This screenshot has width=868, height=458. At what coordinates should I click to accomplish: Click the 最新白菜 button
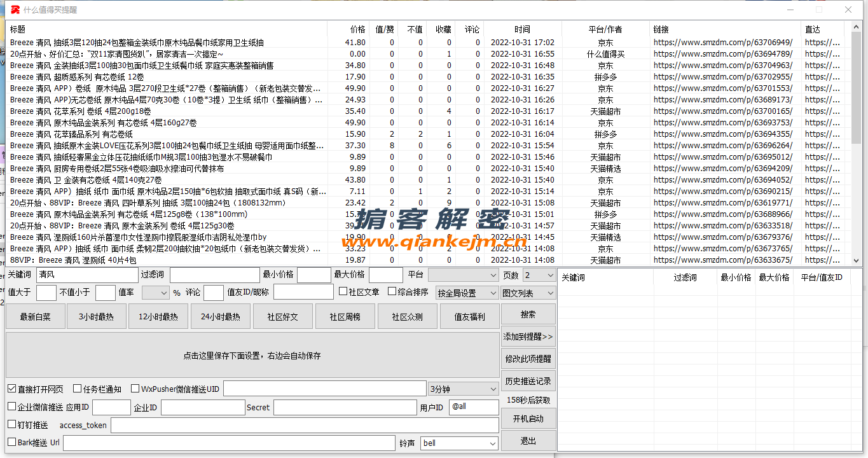35,316
